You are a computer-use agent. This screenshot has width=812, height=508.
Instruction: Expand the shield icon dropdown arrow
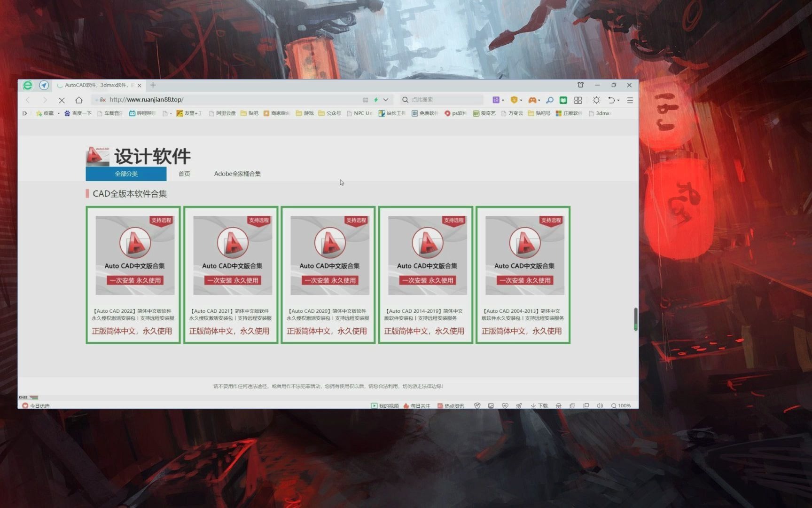[x=521, y=100]
